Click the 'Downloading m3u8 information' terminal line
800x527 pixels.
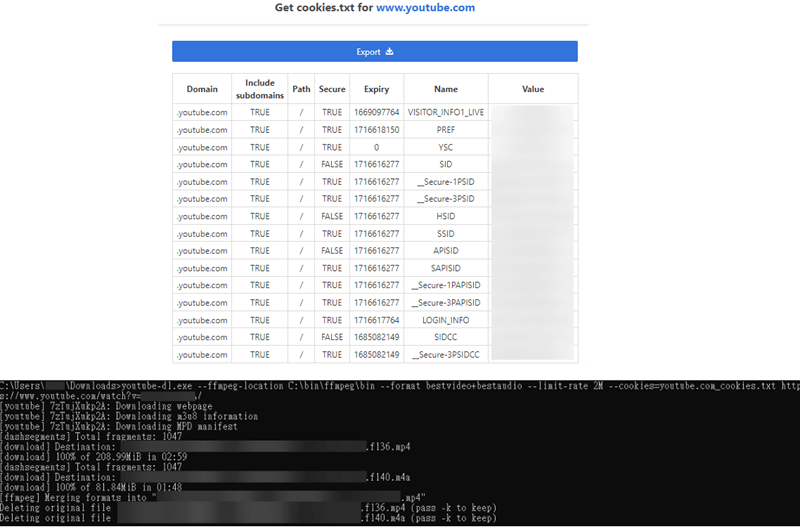tap(129, 416)
